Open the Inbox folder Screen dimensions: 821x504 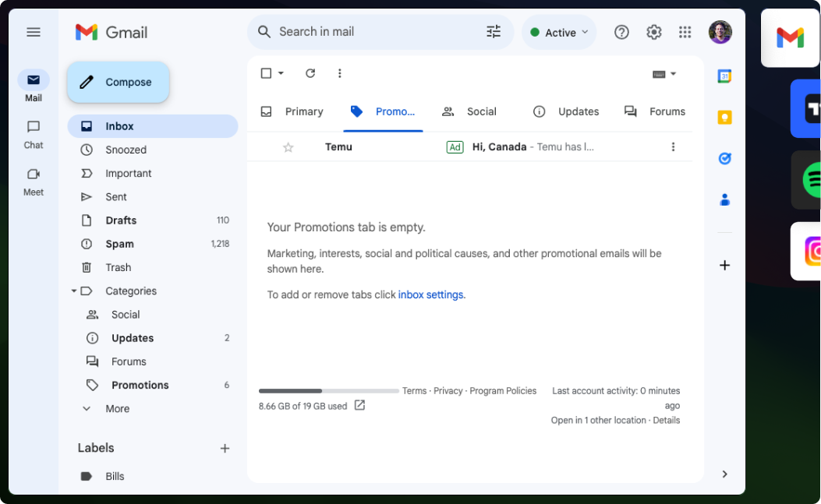coord(153,126)
